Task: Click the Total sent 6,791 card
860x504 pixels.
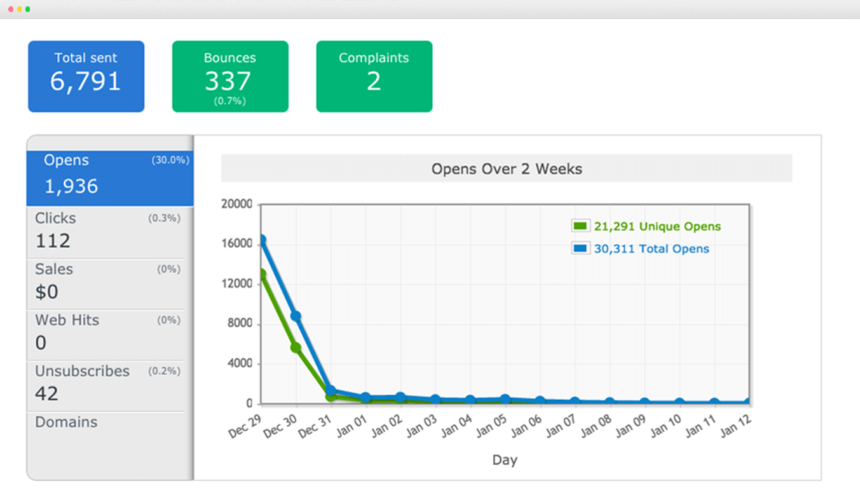Action: pyautogui.click(x=86, y=76)
